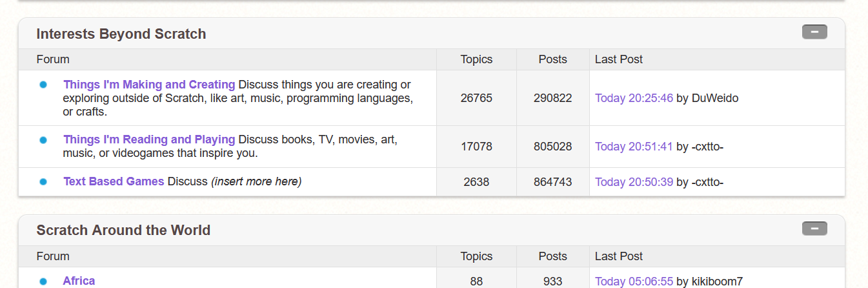
Task: Go to the Text Based Games forum
Action: [x=114, y=181]
